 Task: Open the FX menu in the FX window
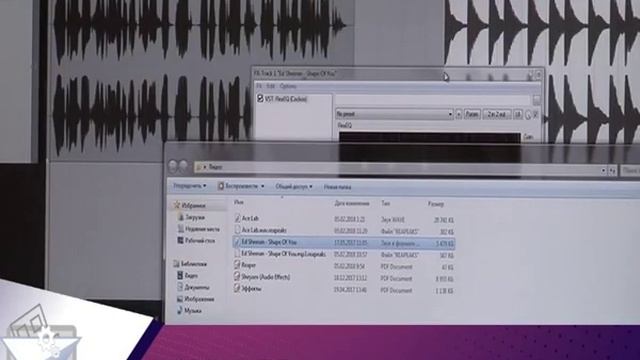[258, 86]
